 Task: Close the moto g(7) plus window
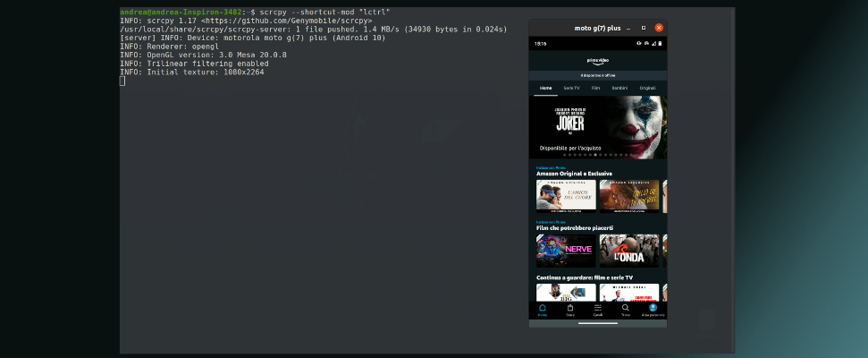[x=659, y=28]
